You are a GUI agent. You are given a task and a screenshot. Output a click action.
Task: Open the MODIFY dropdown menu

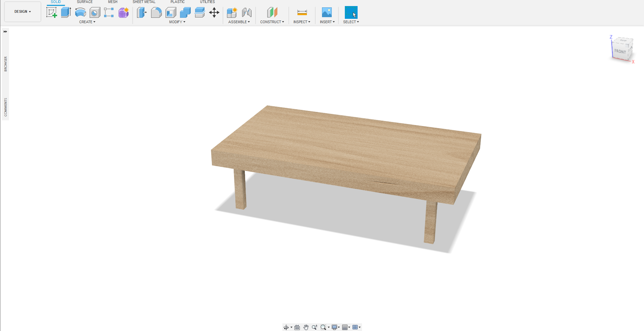click(x=177, y=22)
